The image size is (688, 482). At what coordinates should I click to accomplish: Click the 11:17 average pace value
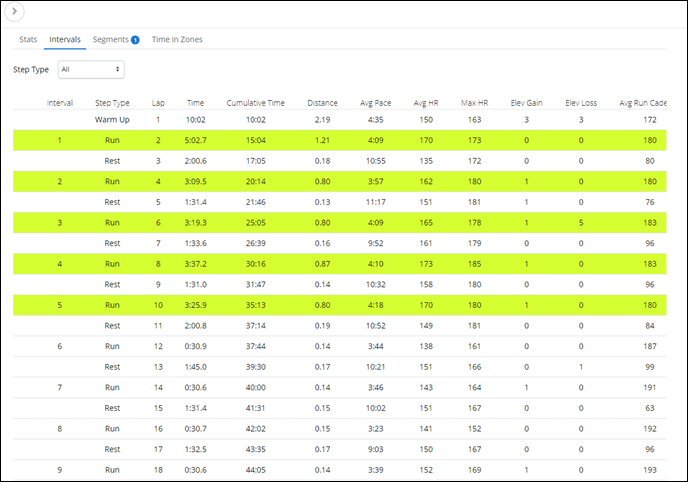376,202
